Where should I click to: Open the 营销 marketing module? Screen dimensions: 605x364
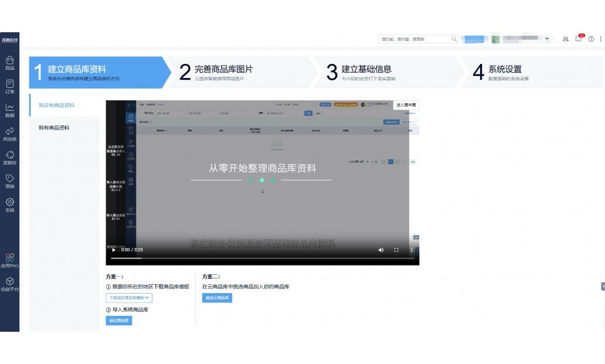9,181
